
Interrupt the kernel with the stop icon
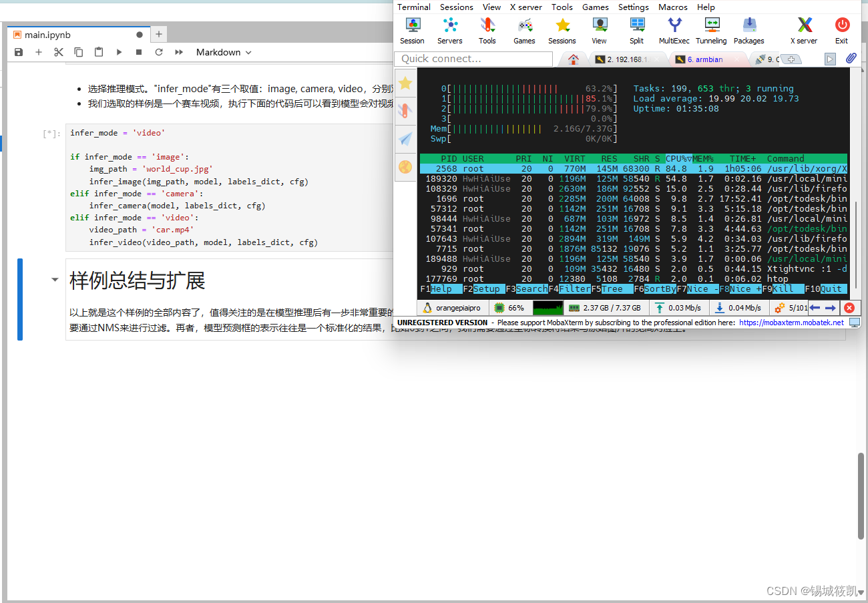[x=139, y=52]
